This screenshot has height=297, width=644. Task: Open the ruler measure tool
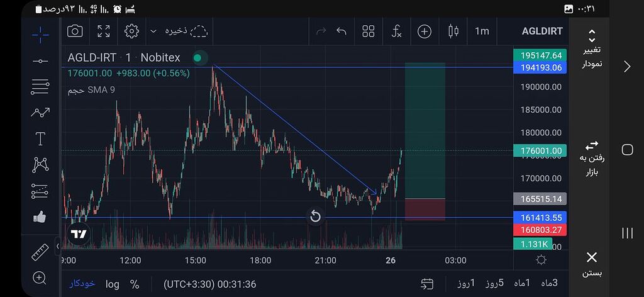click(x=40, y=252)
